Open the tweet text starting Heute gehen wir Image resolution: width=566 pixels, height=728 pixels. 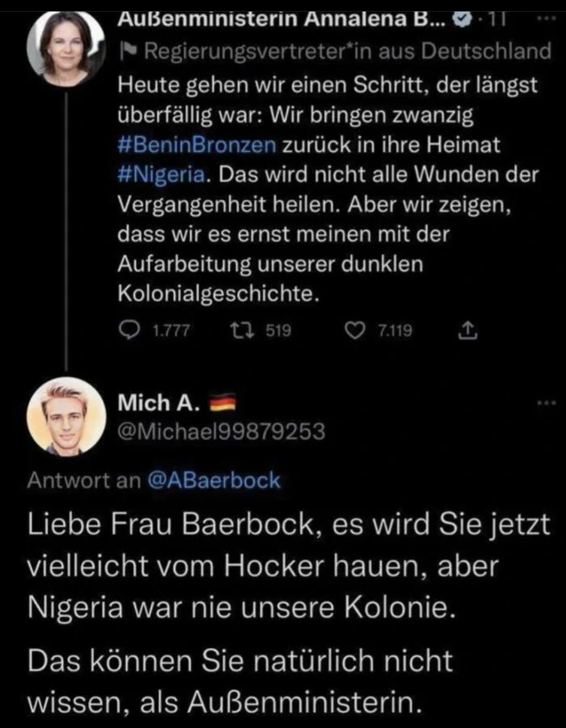328,189
